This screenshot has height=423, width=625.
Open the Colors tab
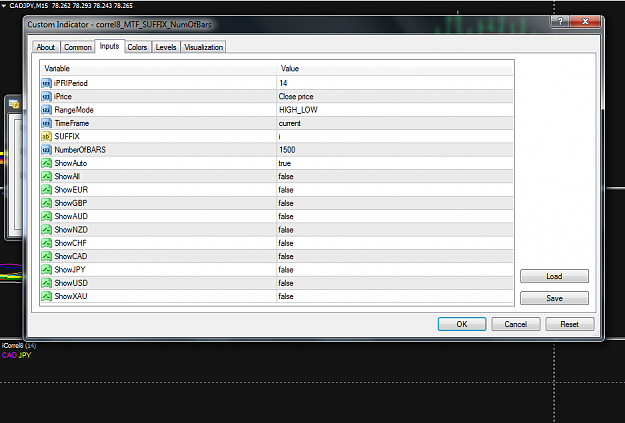point(137,47)
